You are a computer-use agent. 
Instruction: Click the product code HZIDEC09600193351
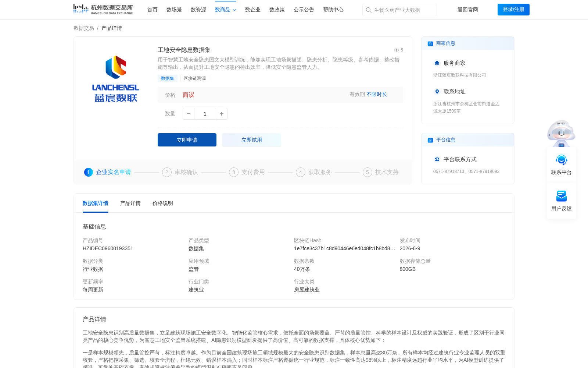tap(108, 248)
